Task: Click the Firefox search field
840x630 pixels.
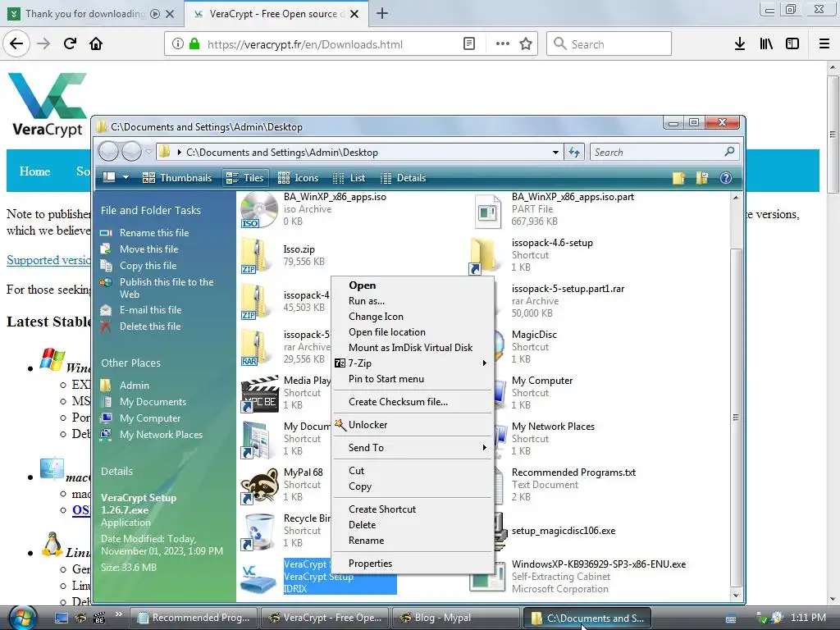Action: tap(609, 44)
